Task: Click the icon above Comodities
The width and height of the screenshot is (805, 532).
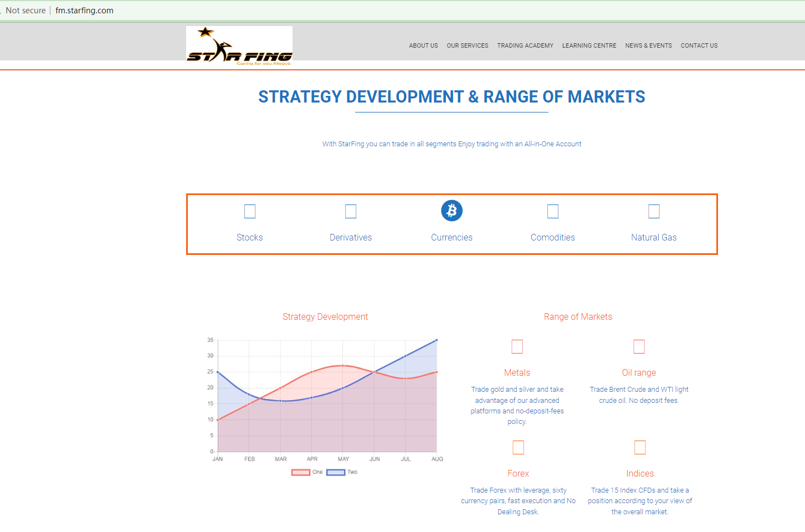Action: pos(553,211)
